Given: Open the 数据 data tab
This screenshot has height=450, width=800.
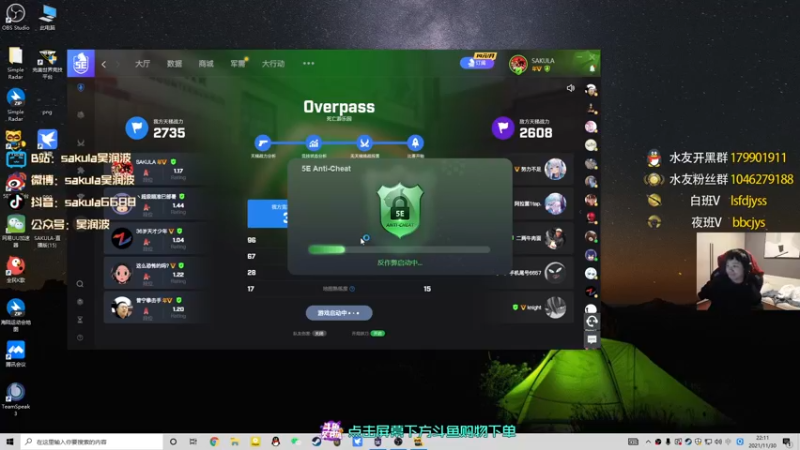Looking at the screenshot, I should point(174,64).
